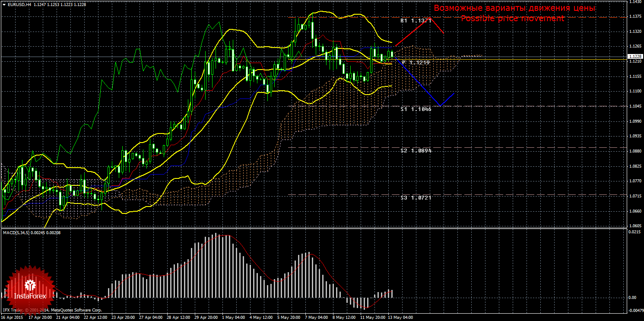644x321 pixels.
Task: Click the 4 May 12:00 time label
Action: [260, 318]
